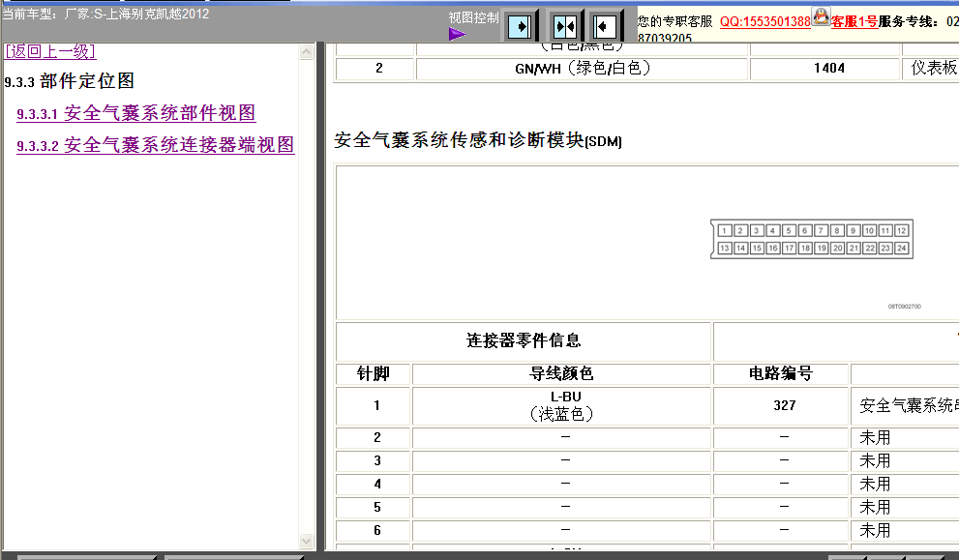959x560 pixels.
Task: Open 9.3.3.1 安全气囊系统部件视图
Action: (135, 113)
